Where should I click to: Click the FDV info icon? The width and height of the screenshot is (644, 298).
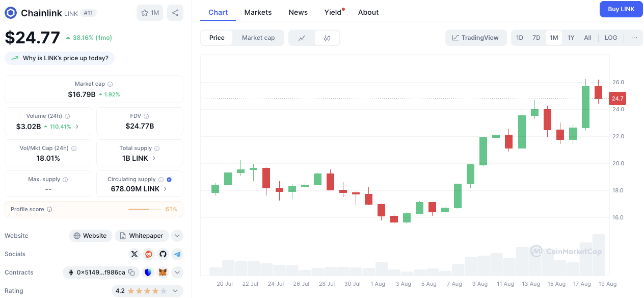click(x=146, y=116)
